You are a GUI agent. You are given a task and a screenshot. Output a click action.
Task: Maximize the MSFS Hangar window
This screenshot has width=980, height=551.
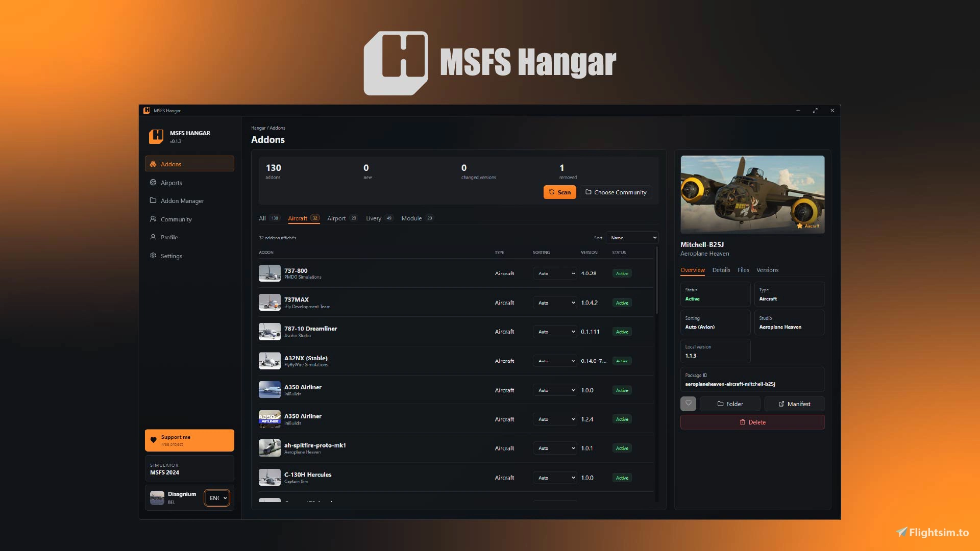[815, 110]
